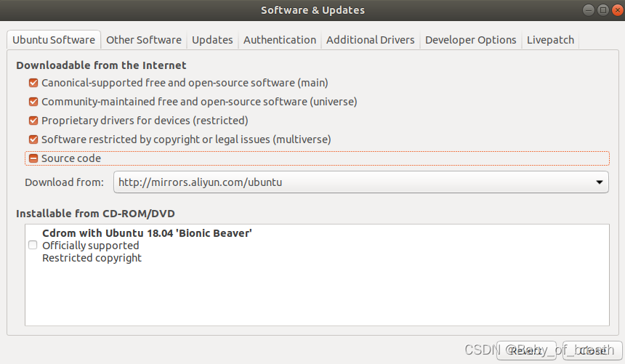This screenshot has height=364, width=625.
Task: Enable Cdrom with Ubuntu 18.04 checkbox
Action: click(x=33, y=245)
